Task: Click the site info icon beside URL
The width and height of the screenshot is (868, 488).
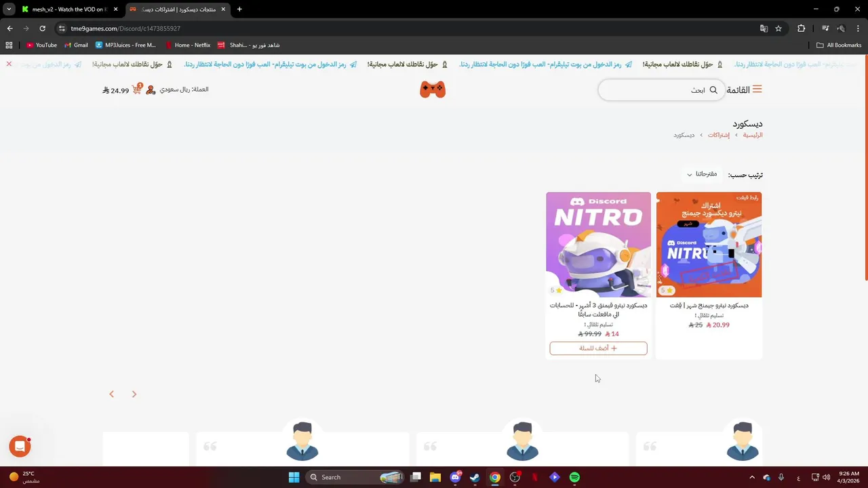Action: pos(62,28)
